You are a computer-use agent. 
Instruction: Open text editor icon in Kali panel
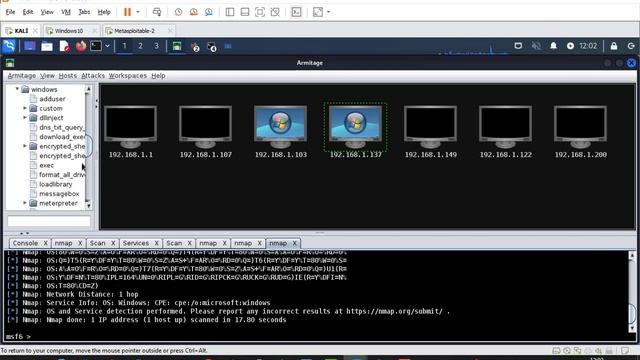(x=64, y=46)
